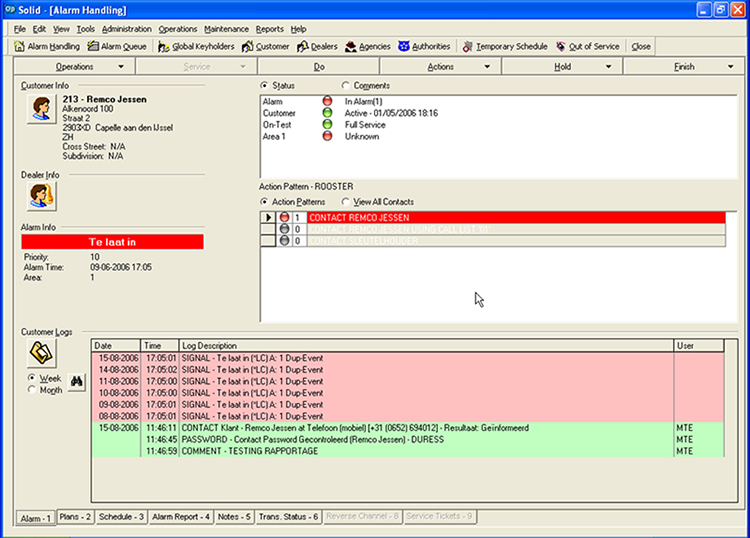750x538 pixels.
Task: Switch the log range to Month
Action: tap(32, 390)
